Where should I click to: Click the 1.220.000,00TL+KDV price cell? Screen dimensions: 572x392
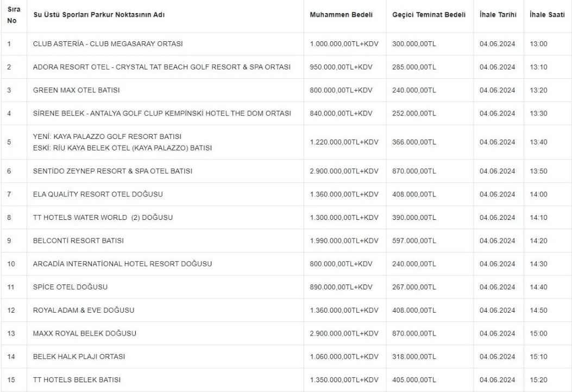[344, 142]
